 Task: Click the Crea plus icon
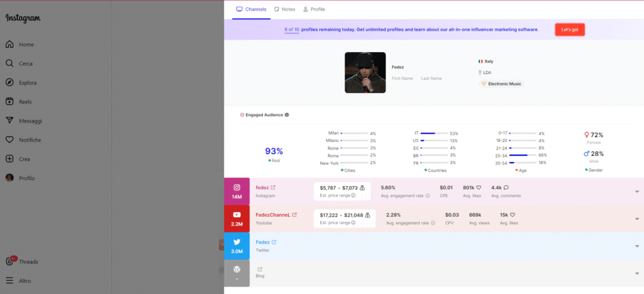[10, 159]
